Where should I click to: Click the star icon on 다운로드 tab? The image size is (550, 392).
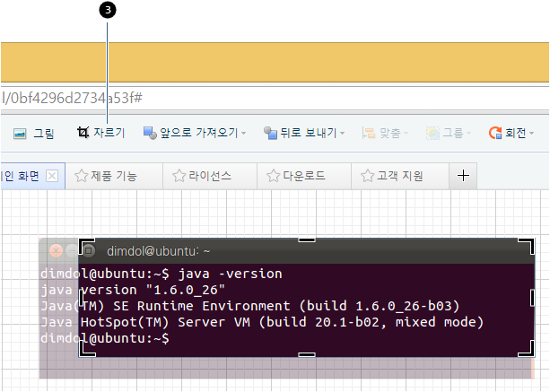pyautogui.click(x=273, y=176)
